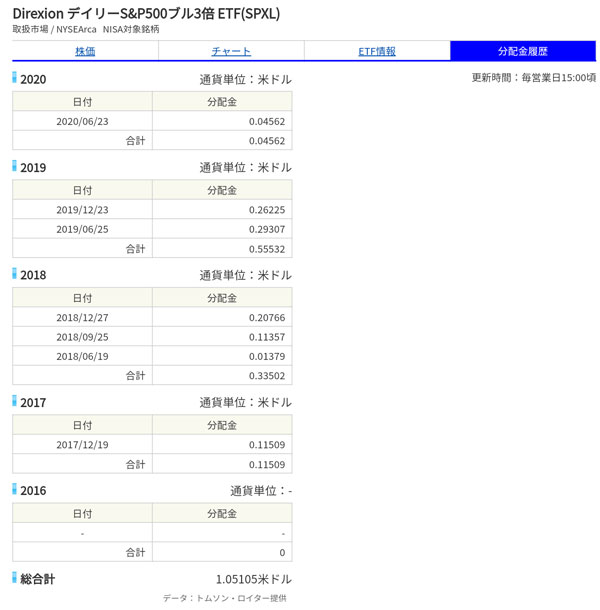
Task: Click the blue marker beside 2018 heading
Action: tap(15, 273)
